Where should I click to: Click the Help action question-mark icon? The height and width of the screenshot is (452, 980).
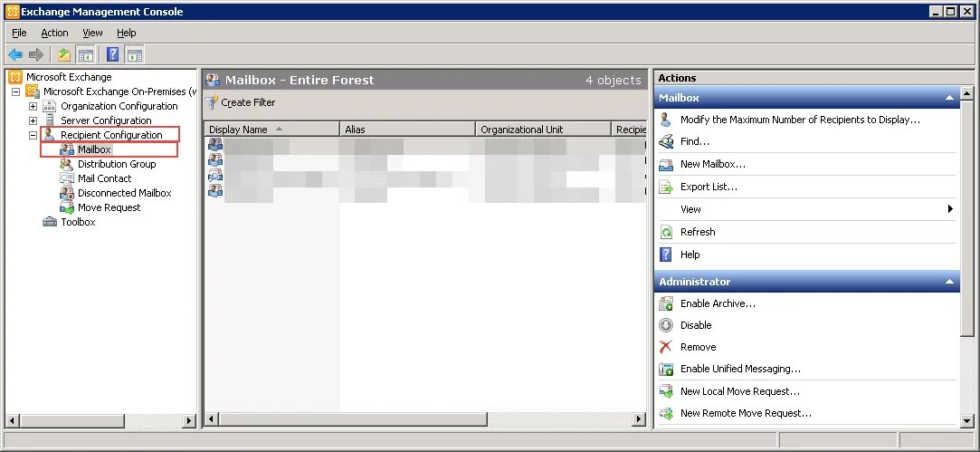point(666,255)
